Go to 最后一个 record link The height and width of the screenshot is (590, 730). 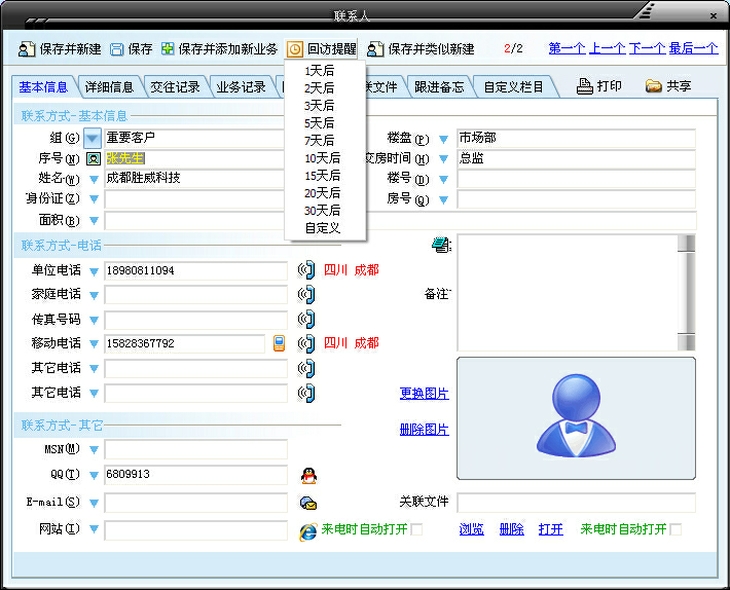click(693, 48)
